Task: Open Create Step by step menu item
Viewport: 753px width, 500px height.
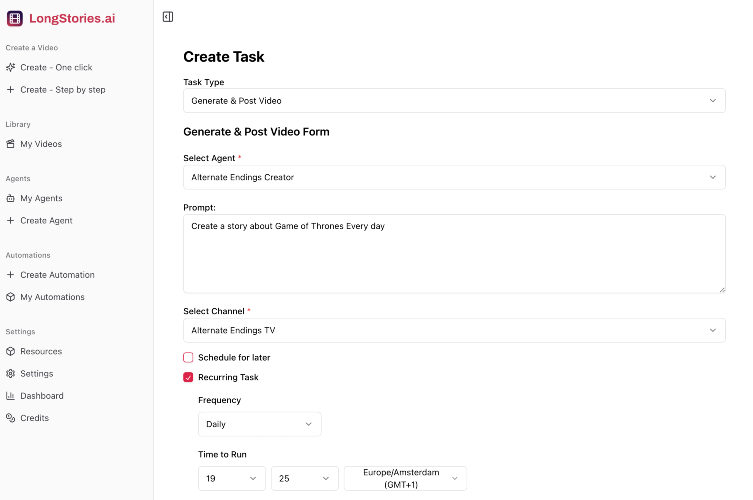Action: click(x=62, y=90)
